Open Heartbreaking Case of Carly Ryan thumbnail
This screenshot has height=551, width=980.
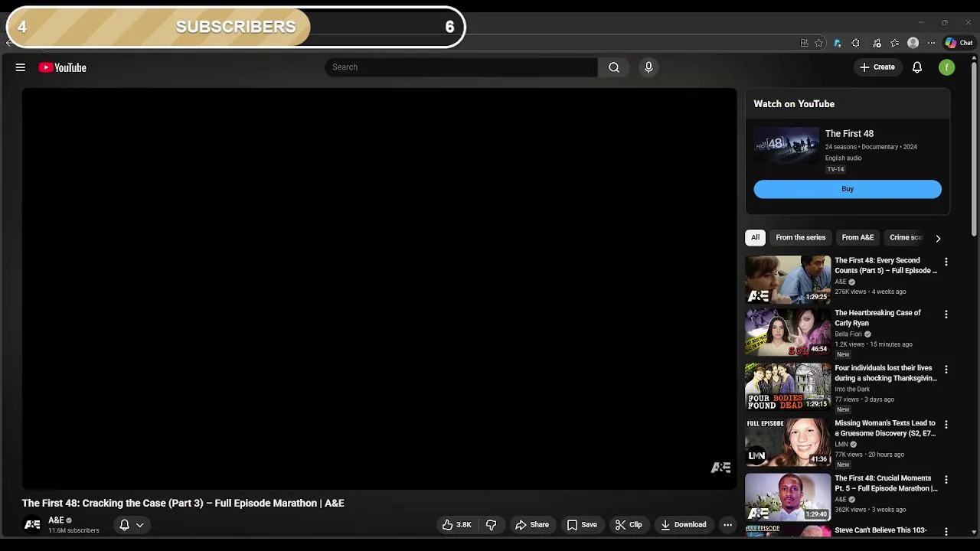point(788,332)
